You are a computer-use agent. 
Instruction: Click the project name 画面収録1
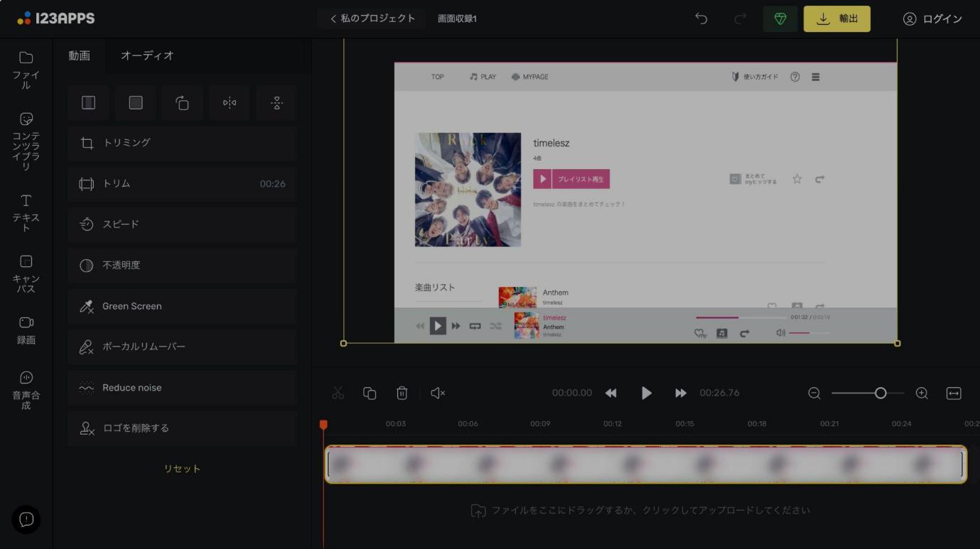click(457, 19)
